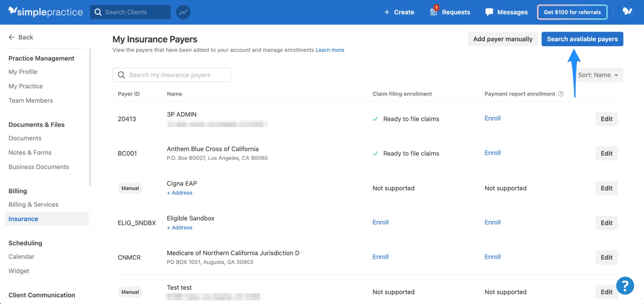Open Messages in header
This screenshot has height=304, width=644.
506,12
